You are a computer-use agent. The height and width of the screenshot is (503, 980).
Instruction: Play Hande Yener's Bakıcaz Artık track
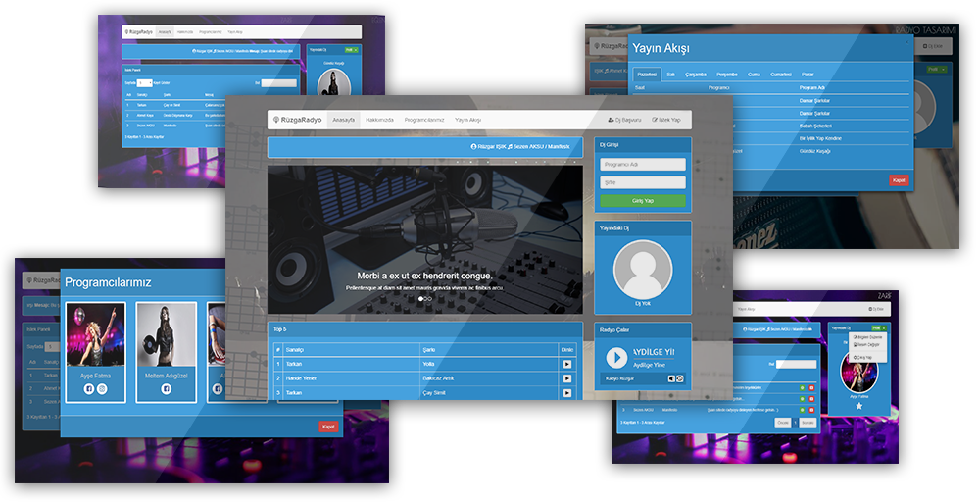(566, 378)
